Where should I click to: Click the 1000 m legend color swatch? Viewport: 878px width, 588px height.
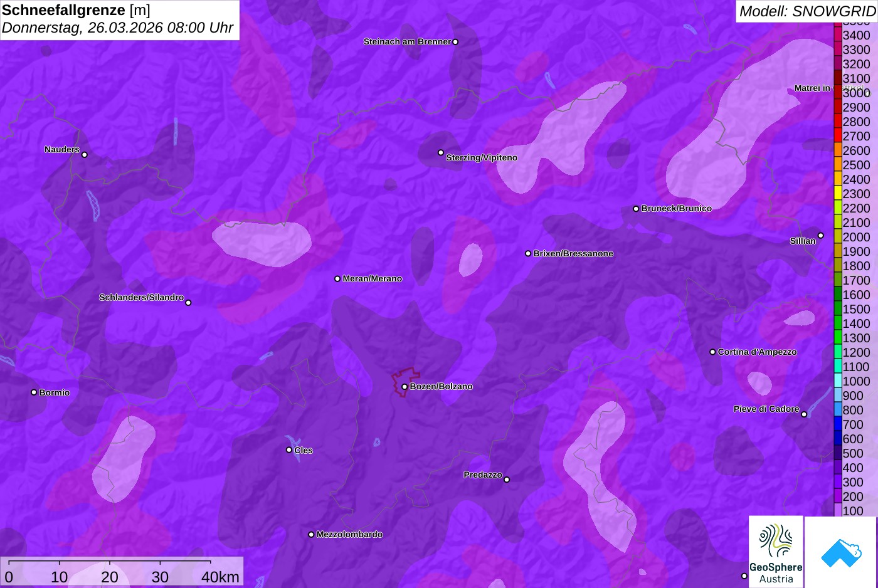(x=838, y=381)
